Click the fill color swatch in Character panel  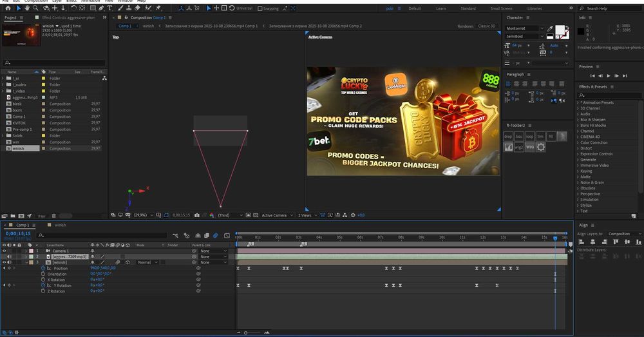tap(560, 30)
